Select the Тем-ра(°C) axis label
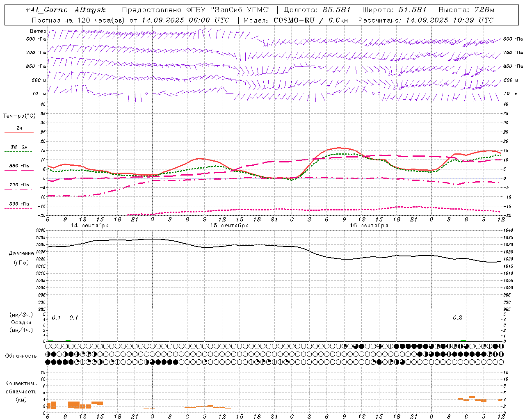Viewport: 525px width, 420px height. point(19,116)
